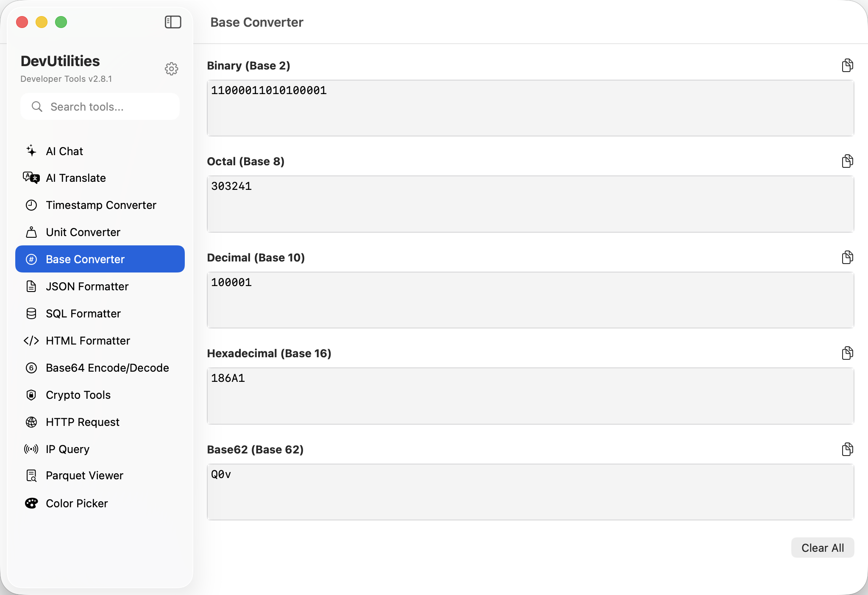Open the Parquet Viewer
Screen dimensions: 868x595
click(84, 475)
